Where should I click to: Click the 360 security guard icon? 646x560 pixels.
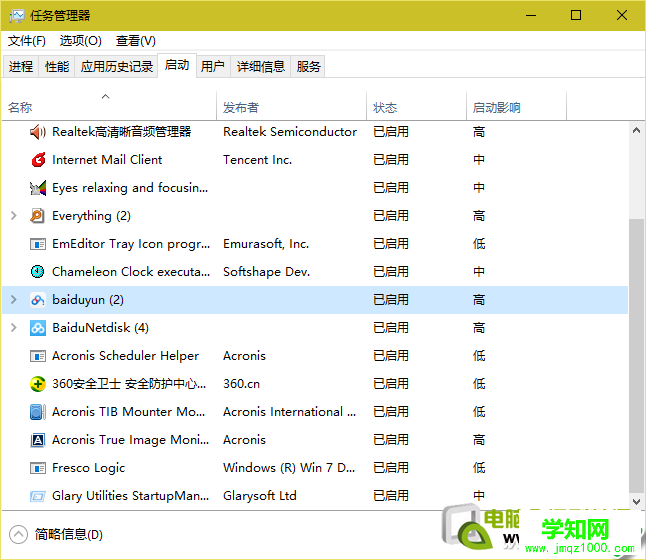click(x=38, y=384)
